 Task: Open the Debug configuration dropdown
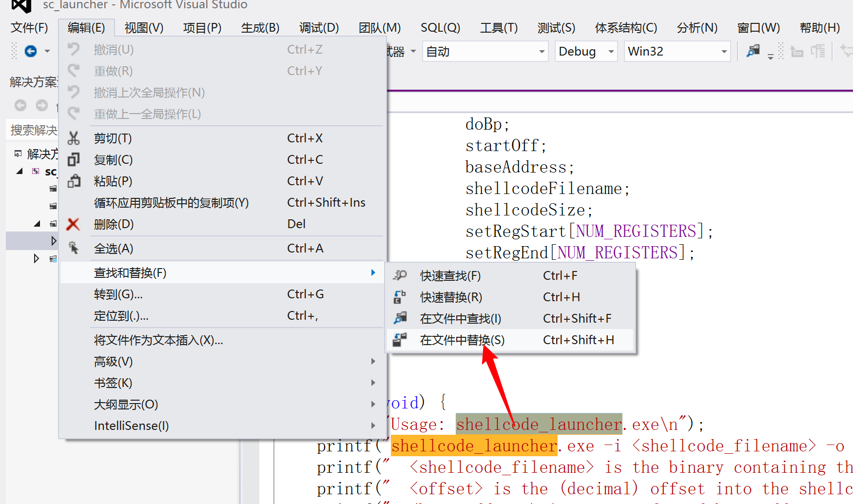coord(586,51)
